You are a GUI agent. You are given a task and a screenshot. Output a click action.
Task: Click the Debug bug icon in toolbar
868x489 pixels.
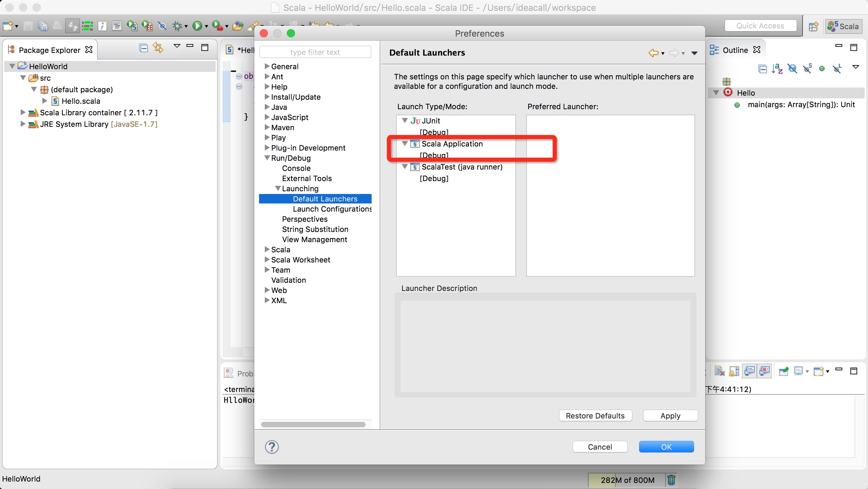tap(177, 26)
